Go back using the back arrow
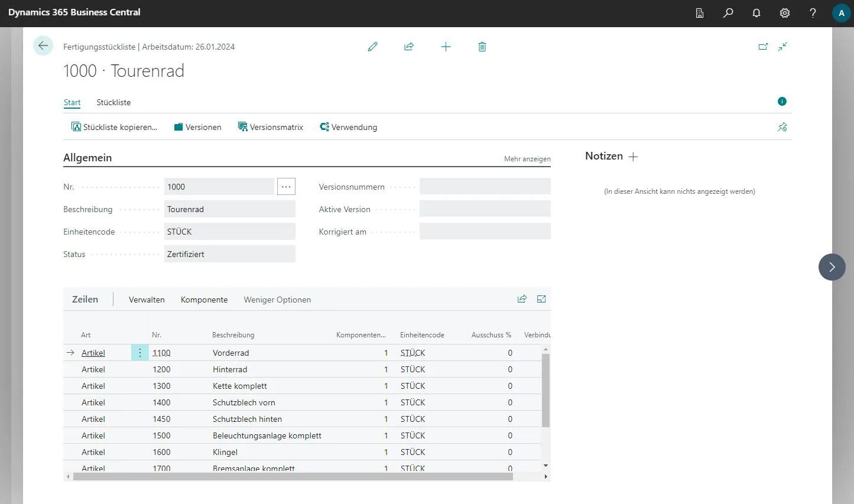The width and height of the screenshot is (854, 504). point(43,45)
